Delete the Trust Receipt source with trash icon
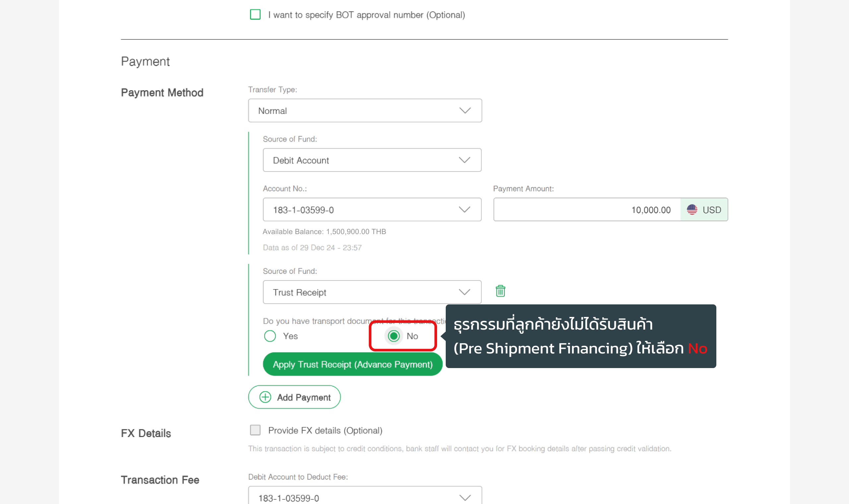The height and width of the screenshot is (504, 849). tap(500, 291)
